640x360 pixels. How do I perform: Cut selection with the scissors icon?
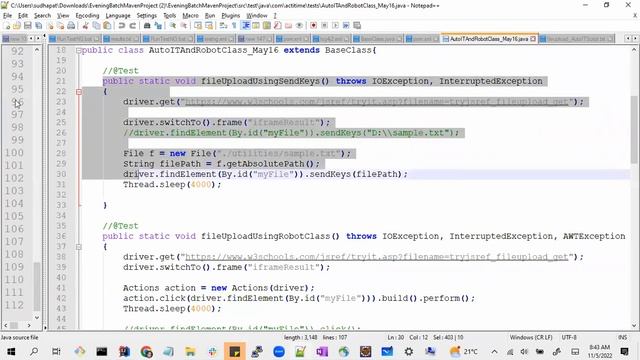point(85,25)
